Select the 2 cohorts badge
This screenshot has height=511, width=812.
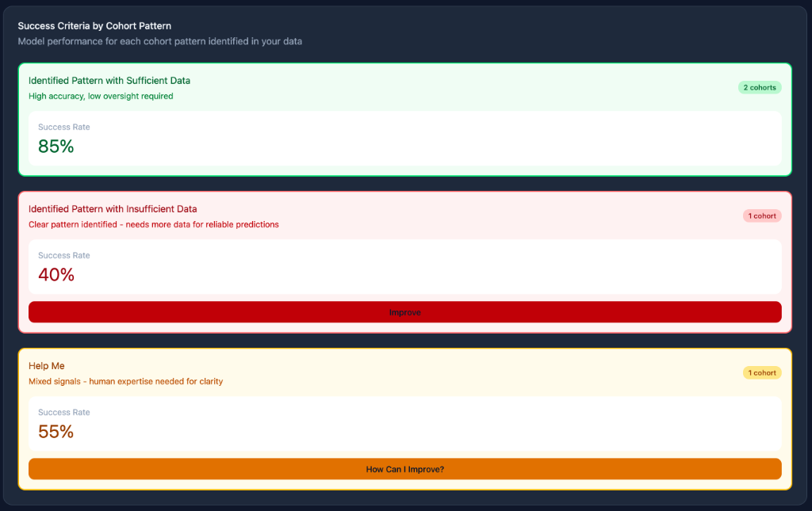click(x=759, y=87)
